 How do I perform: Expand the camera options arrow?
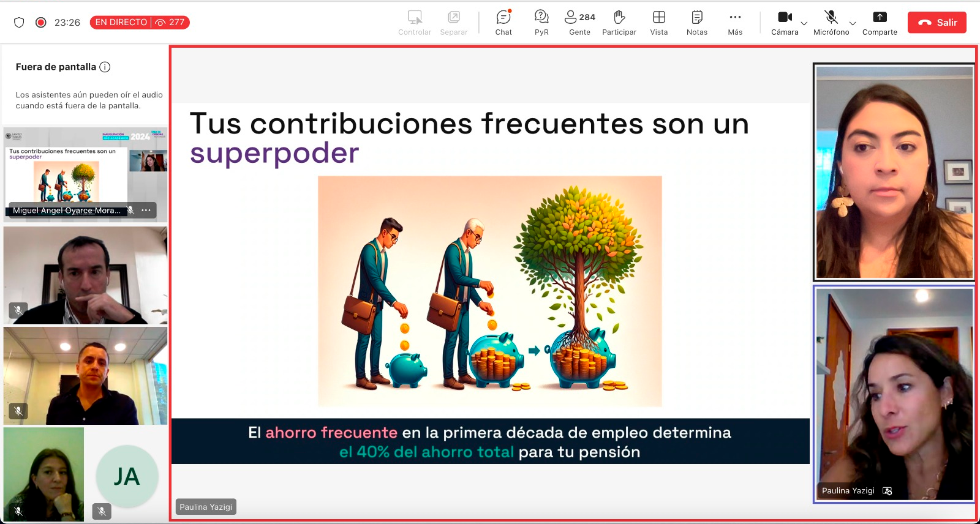(804, 24)
